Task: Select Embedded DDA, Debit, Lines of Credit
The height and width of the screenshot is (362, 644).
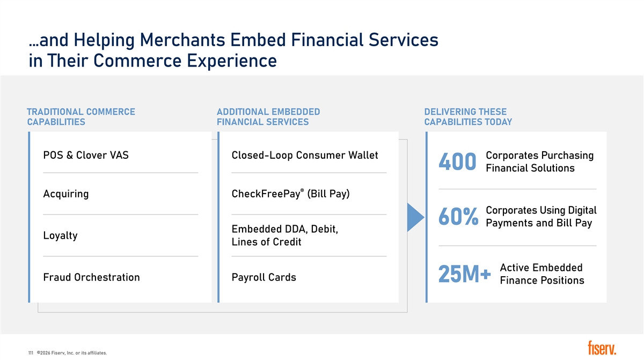Action: (x=284, y=235)
